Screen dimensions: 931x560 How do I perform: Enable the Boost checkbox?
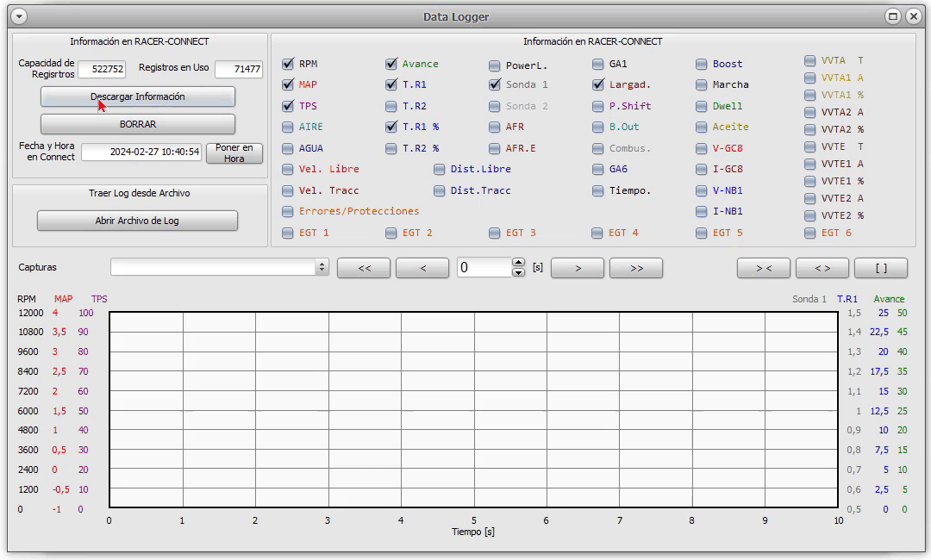pos(701,64)
